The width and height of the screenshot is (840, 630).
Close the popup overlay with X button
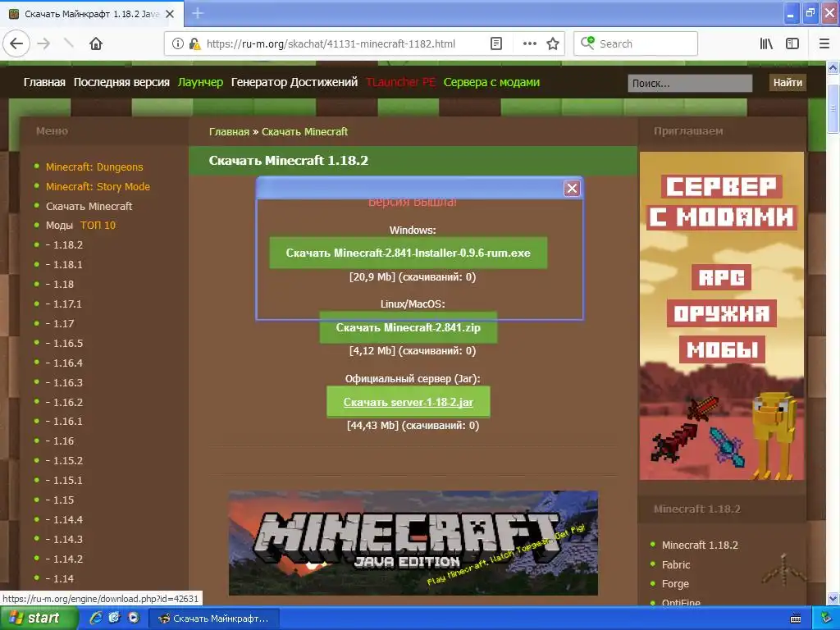tap(572, 188)
